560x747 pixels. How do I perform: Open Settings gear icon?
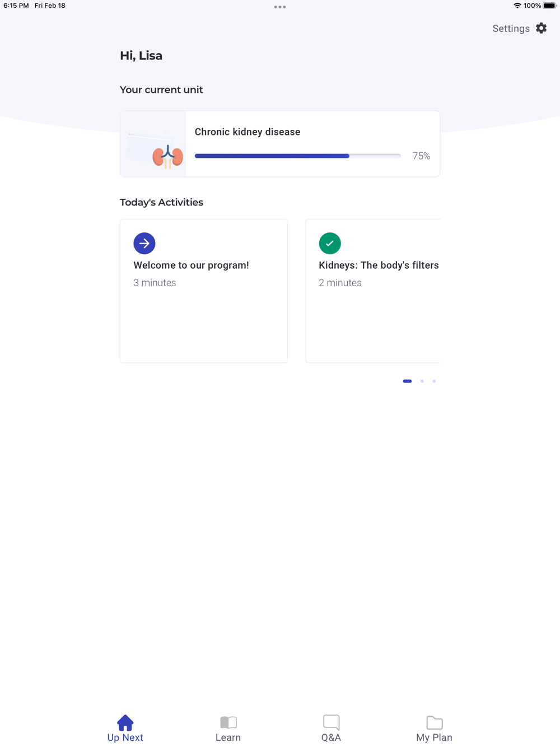tap(541, 28)
